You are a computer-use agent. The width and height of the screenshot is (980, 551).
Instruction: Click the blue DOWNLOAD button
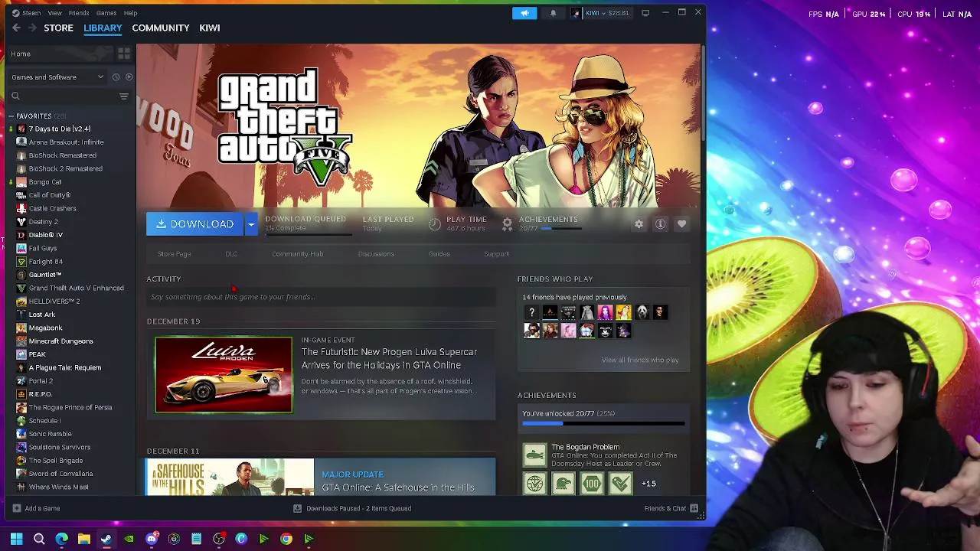pos(195,223)
